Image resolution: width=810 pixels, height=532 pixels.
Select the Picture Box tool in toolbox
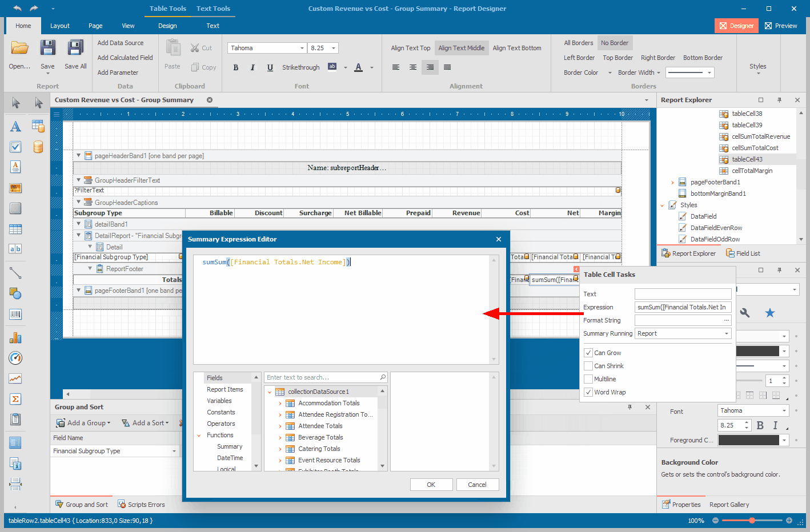point(15,188)
